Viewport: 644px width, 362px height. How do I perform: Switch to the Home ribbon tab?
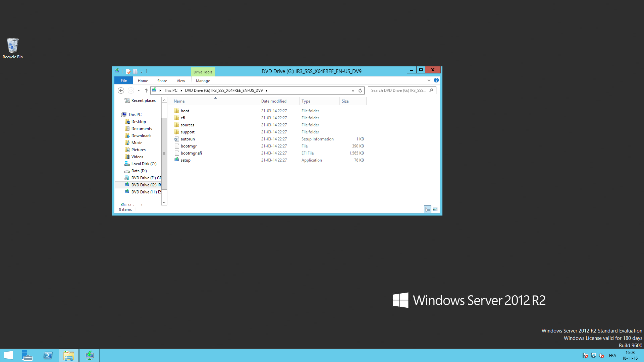[x=143, y=81]
